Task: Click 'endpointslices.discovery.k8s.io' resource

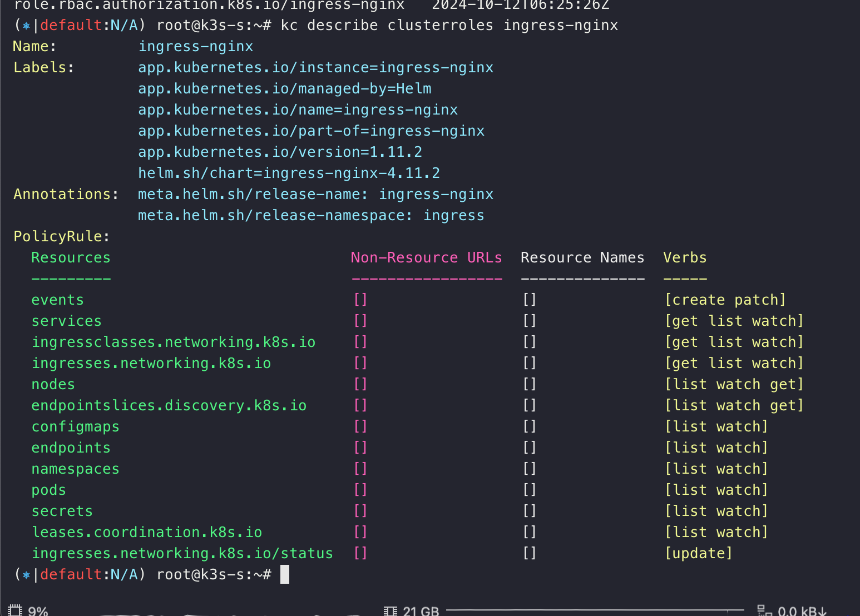Action: point(169,406)
